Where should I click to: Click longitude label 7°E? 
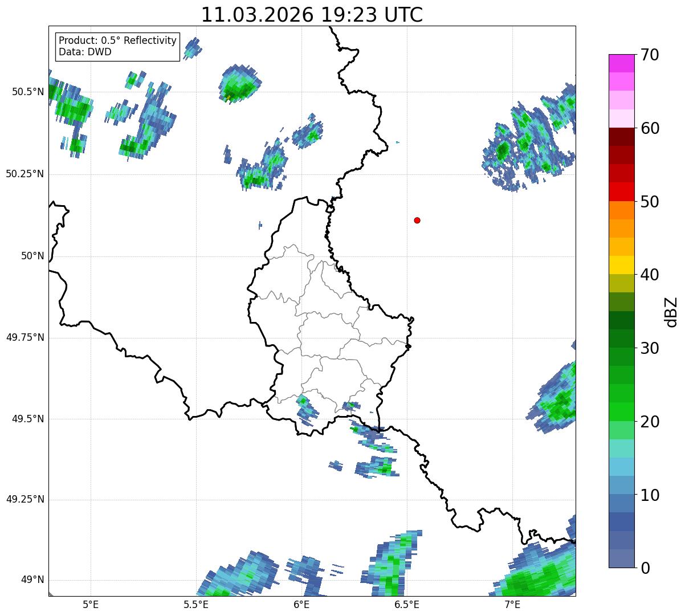[x=512, y=605]
